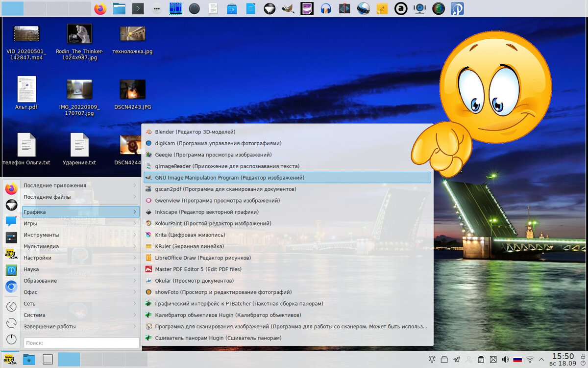Screen dimensions: 588x368
Task: Open the starred folder on the bottom taskbar
Action: 29,360
